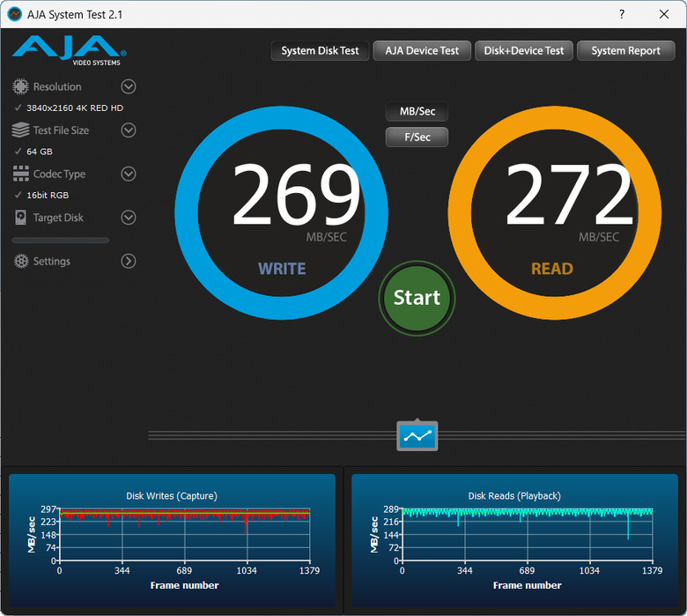Toggle the graph view chart icon

point(417,436)
